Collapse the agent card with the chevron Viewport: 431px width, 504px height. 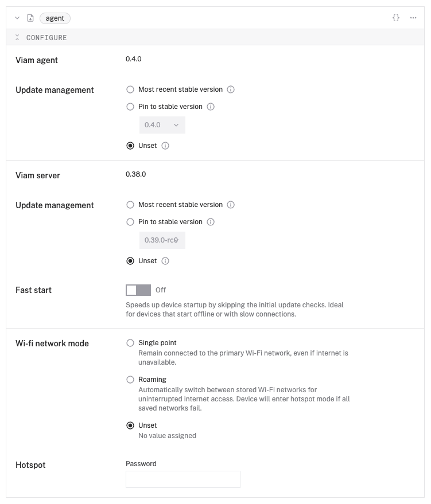17,18
